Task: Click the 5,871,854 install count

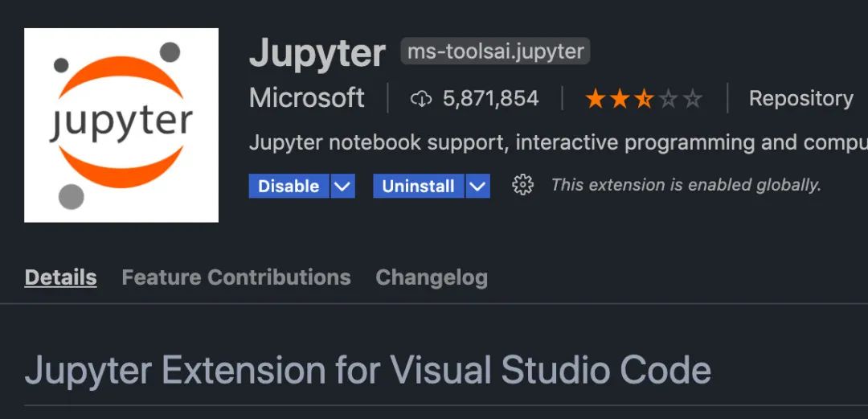Action: 490,99
